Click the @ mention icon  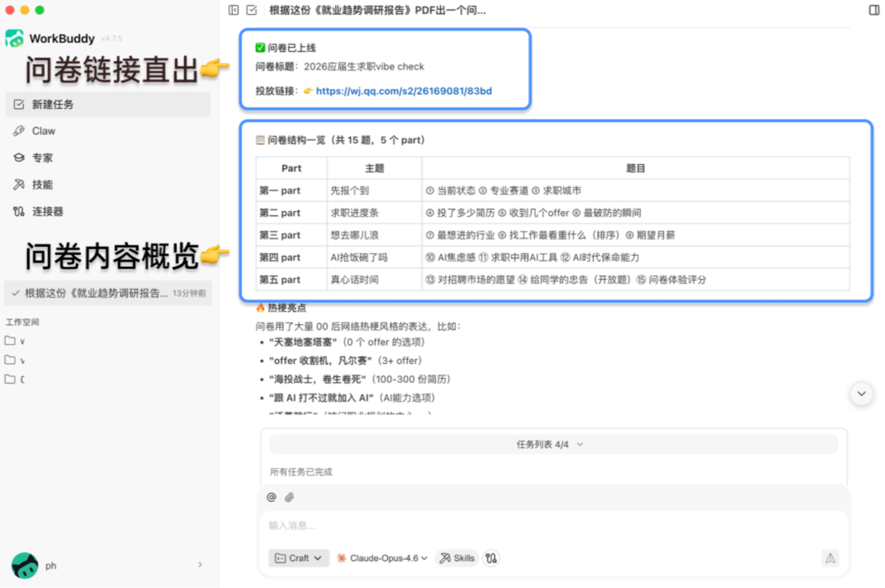(x=271, y=497)
